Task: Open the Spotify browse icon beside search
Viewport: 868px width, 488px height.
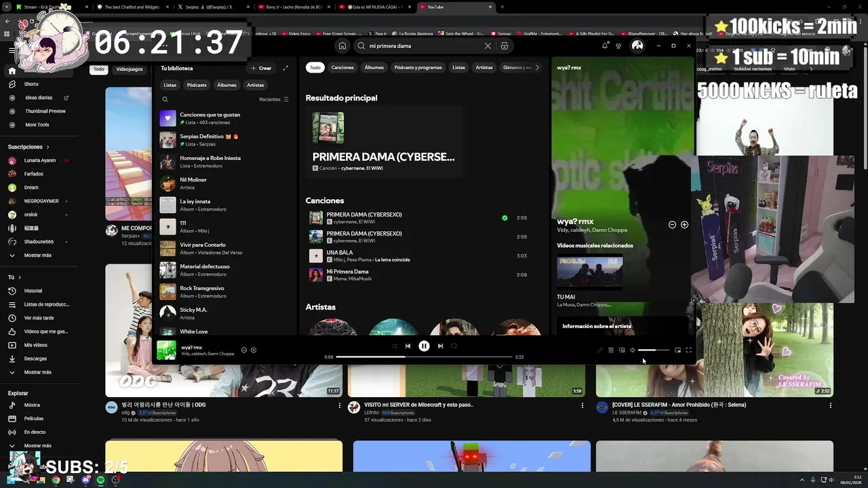Action: (x=505, y=46)
